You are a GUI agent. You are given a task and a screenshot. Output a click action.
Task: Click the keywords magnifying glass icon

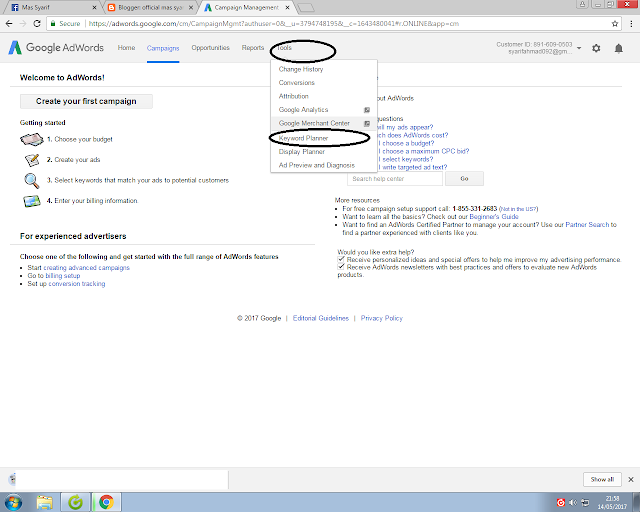[32, 180]
